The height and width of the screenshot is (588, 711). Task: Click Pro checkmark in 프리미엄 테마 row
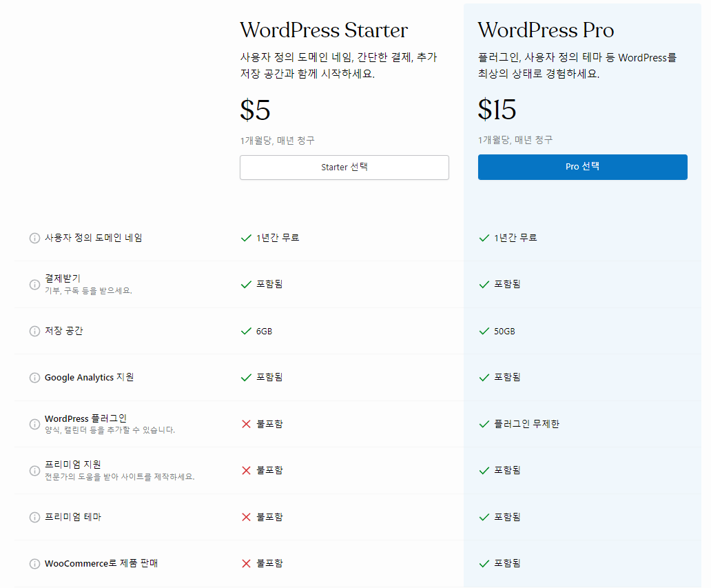click(x=484, y=517)
